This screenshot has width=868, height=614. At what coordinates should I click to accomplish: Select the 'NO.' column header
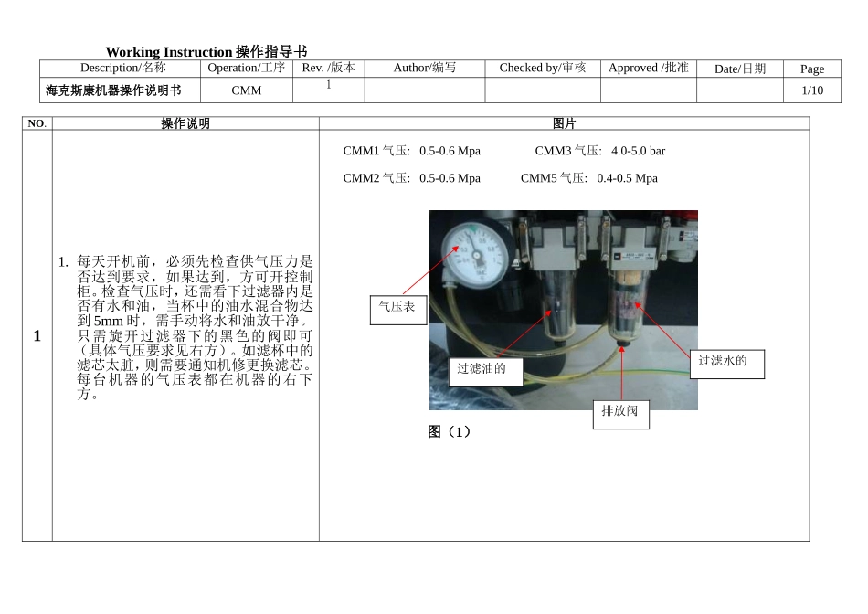tap(37, 123)
